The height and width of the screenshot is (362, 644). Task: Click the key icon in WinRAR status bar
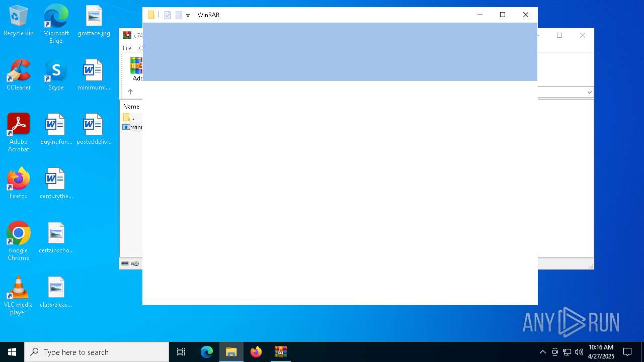pyautogui.click(x=135, y=263)
